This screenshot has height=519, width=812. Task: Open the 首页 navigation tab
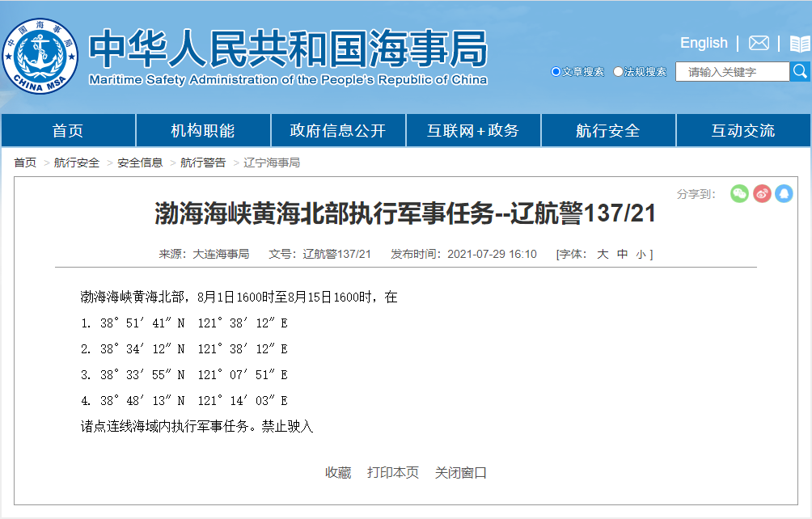pos(68,130)
